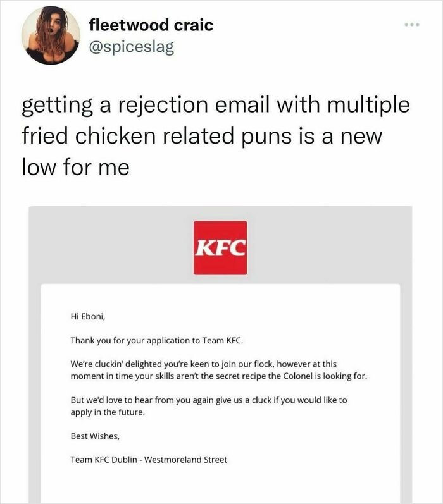This screenshot has width=443, height=504.
Task: Open the fleetwood craic display name link
Action: click(151, 25)
